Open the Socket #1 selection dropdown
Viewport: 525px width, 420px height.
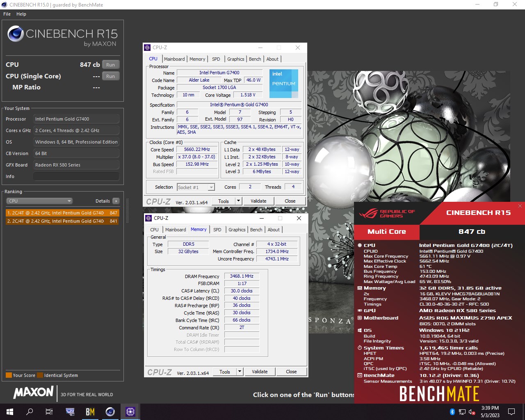tap(196, 187)
